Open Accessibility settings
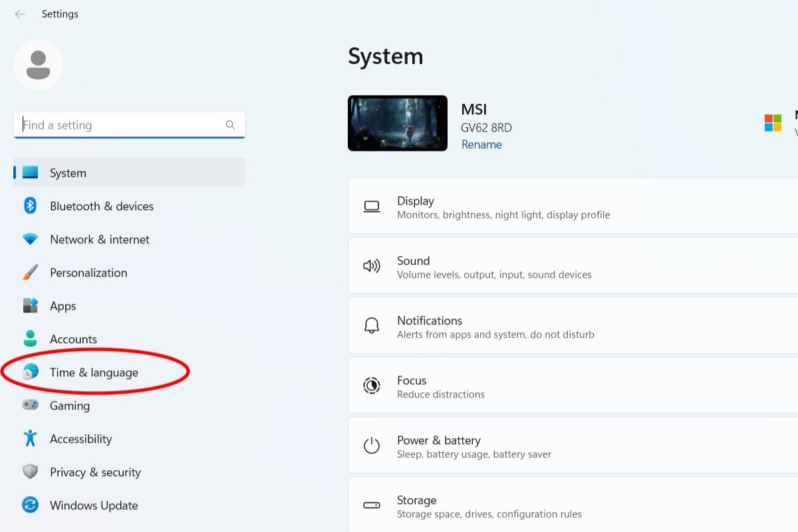This screenshot has height=532, width=798. pos(130,438)
